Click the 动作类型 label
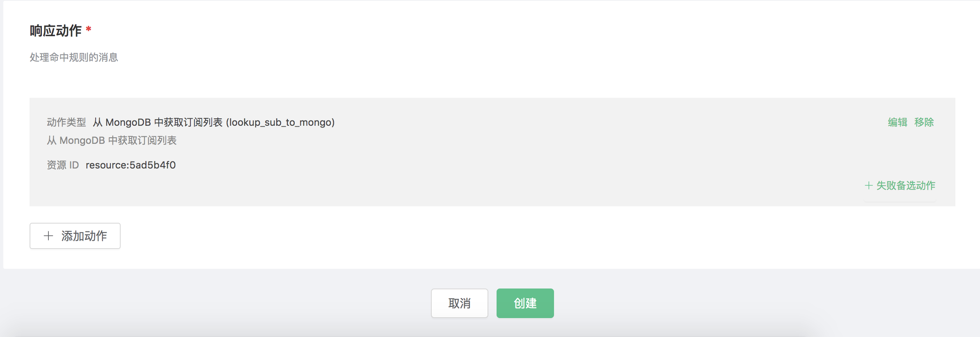980x337 pixels. [x=66, y=122]
